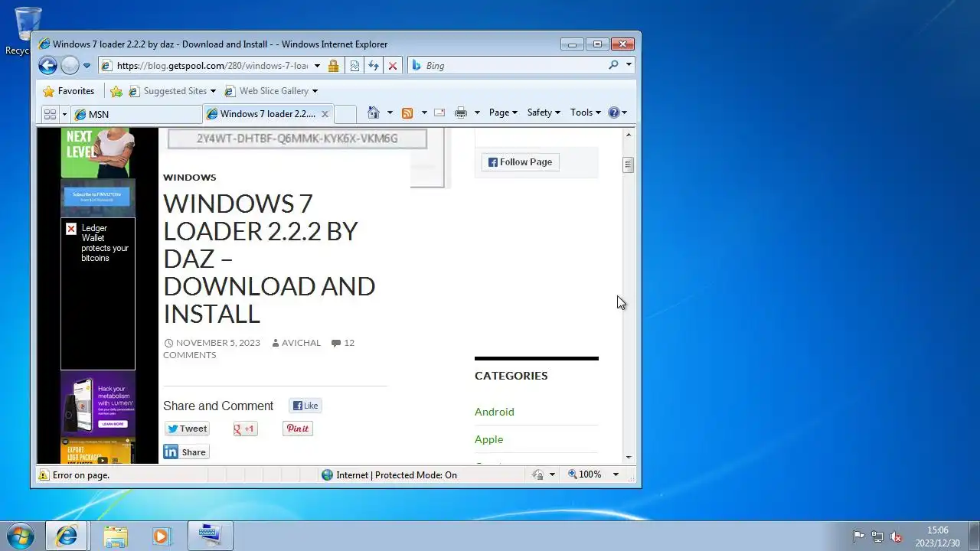Close the Ledger Wallet ad icon
Screen dimensions: 980x551
click(x=71, y=229)
